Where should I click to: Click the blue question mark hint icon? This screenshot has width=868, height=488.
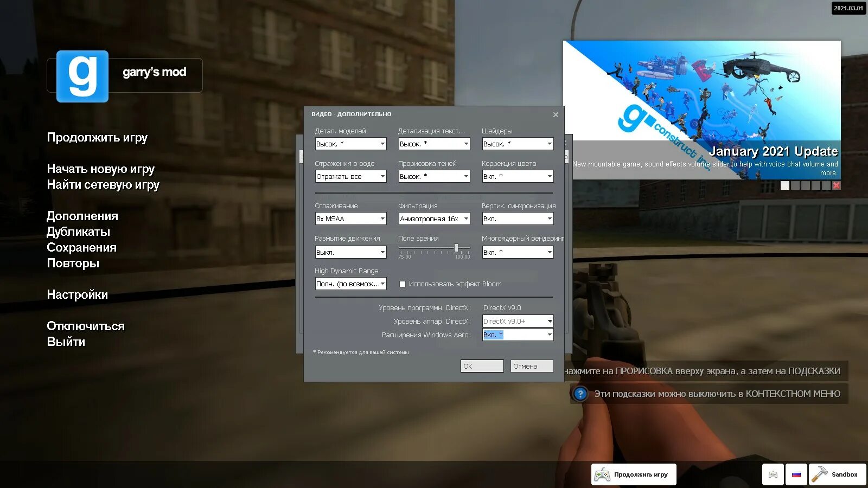point(580,394)
